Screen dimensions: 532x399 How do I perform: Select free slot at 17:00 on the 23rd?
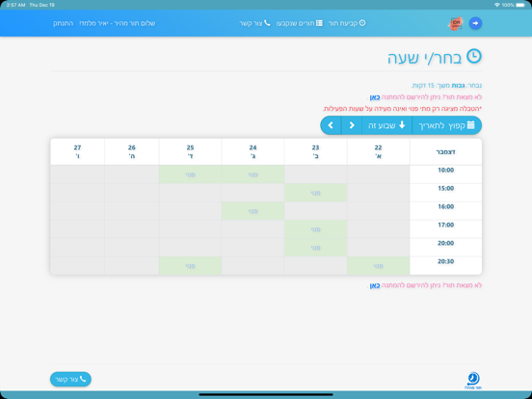tap(315, 229)
